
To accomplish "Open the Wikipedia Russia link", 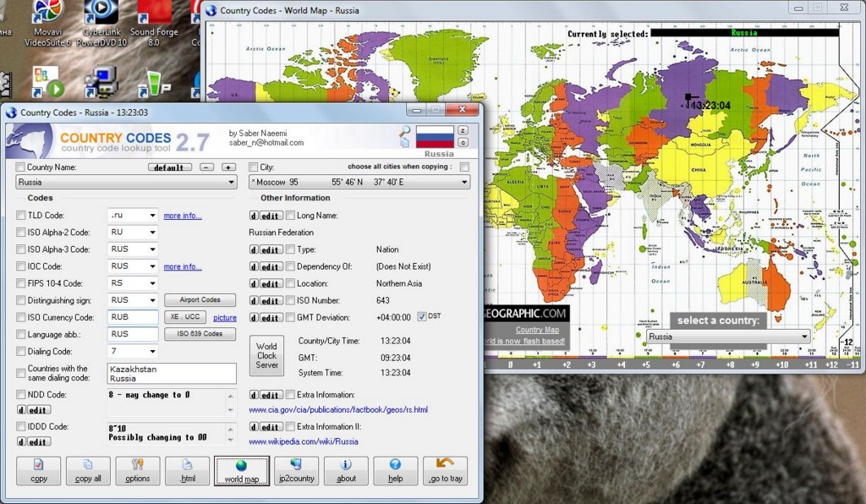I will (304, 441).
